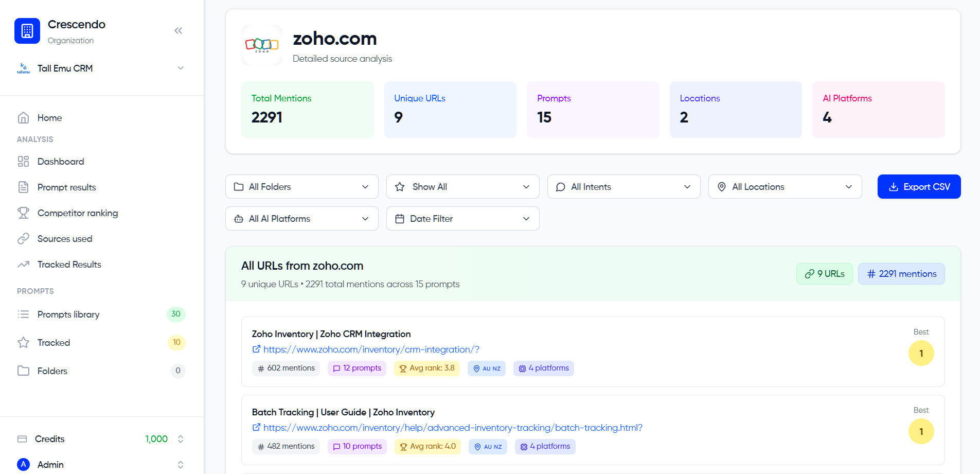Click the 10 prompts tag

point(357,447)
